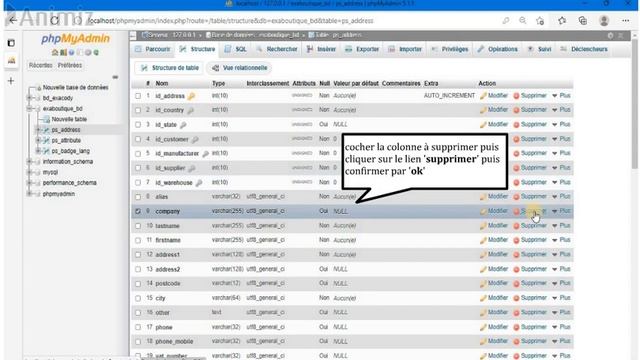Expand the bd_exacody database node

(x=29, y=98)
